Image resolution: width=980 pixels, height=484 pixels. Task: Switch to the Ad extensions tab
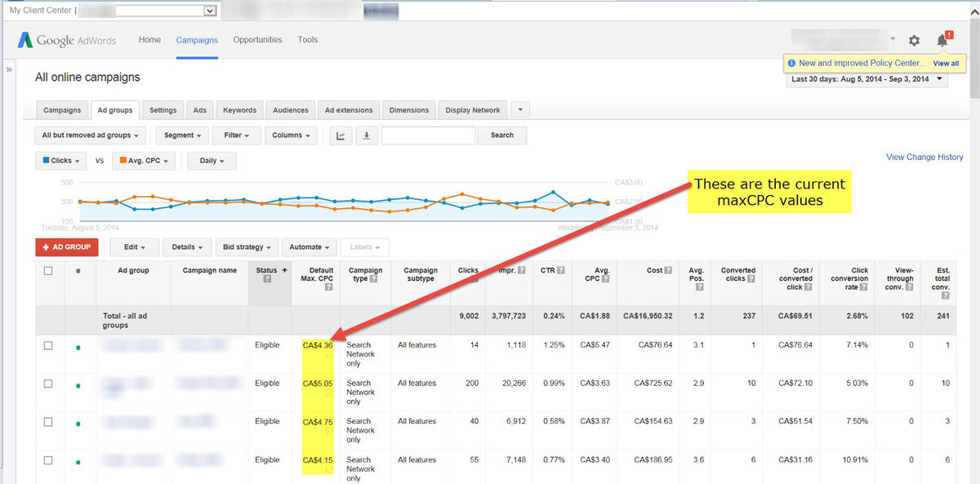pyautogui.click(x=349, y=110)
